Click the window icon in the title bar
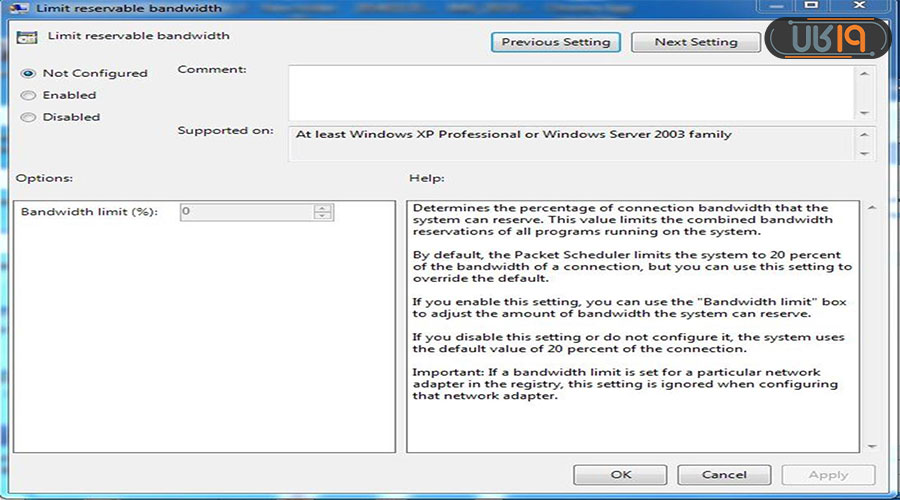The width and height of the screenshot is (900, 500). coord(20,8)
